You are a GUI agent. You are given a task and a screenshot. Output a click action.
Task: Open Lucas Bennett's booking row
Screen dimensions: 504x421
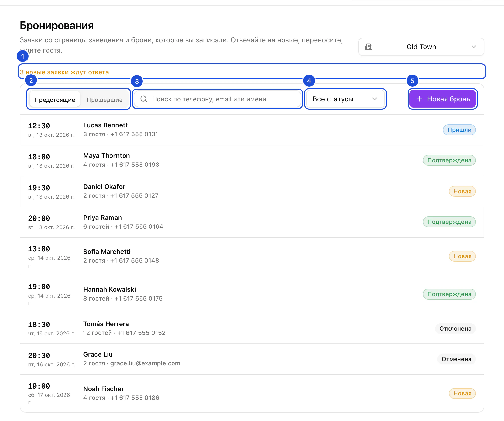click(x=252, y=130)
